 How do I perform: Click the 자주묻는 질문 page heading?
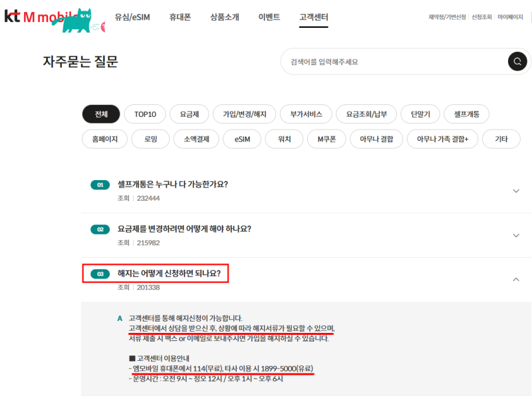(80, 62)
